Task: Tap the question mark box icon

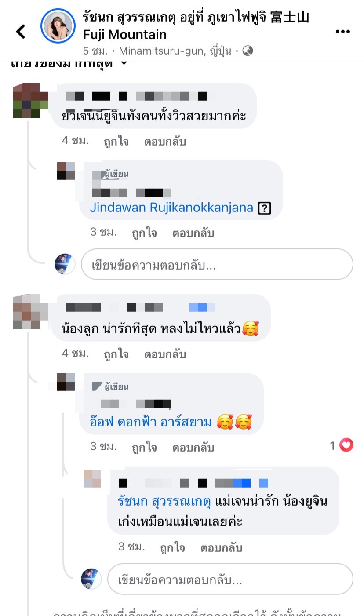Action: tap(264, 208)
